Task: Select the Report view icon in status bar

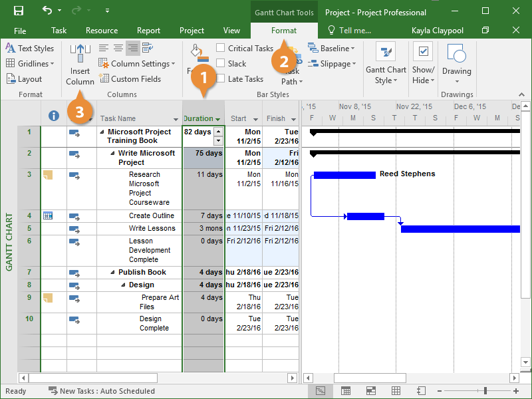Action: 421,391
